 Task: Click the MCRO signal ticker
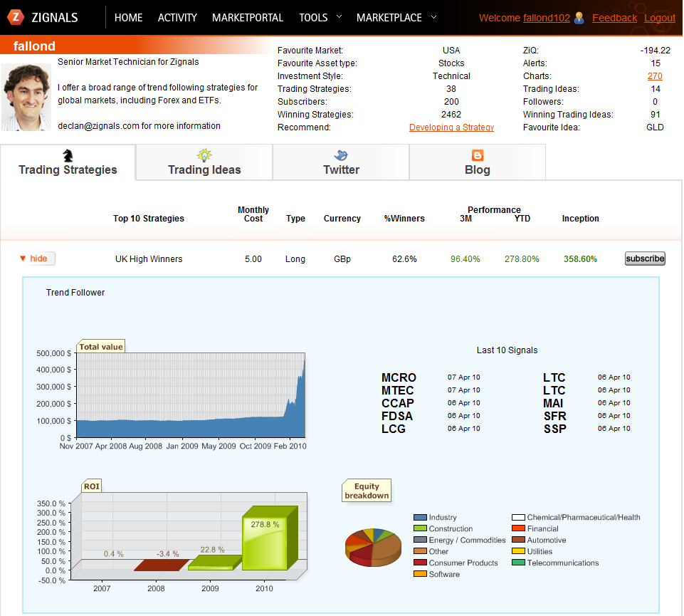click(399, 377)
